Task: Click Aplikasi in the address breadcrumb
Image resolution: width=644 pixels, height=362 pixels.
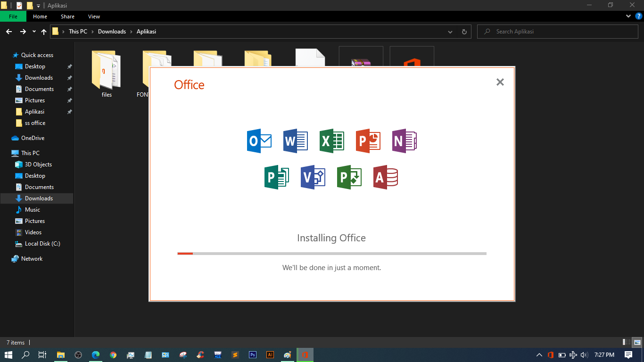Action: 146,32
